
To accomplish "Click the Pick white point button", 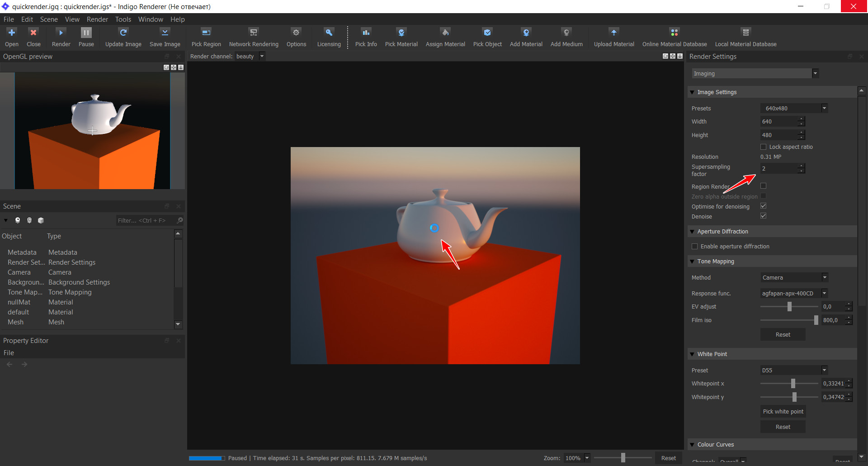I will (x=783, y=411).
